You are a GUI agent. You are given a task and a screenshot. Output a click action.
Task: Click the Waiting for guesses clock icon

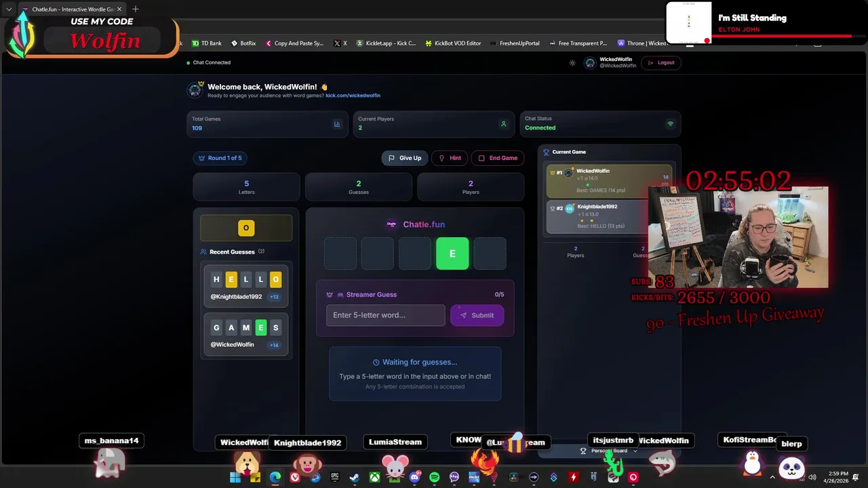[x=376, y=363]
